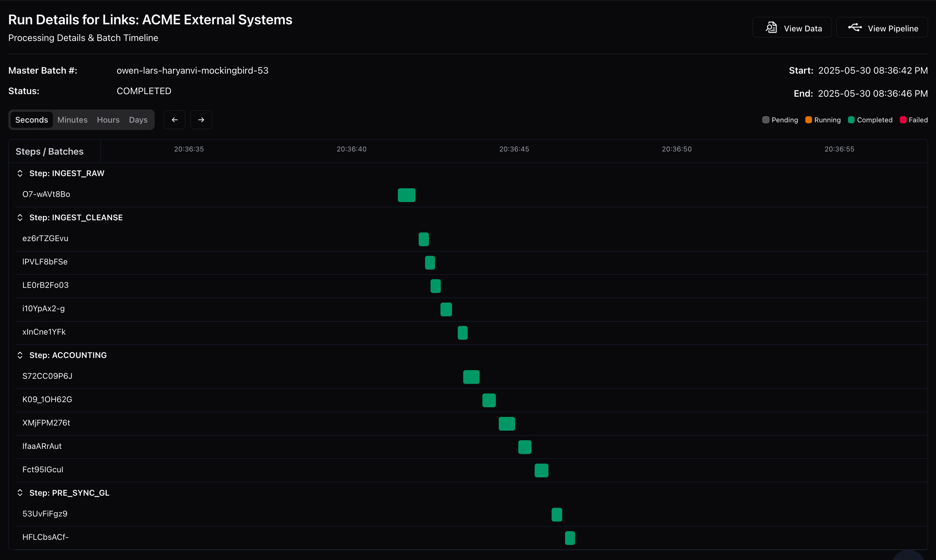Image resolution: width=936 pixels, height=560 pixels.
Task: Click batch name LE0rB2Fo03
Action: tap(46, 285)
